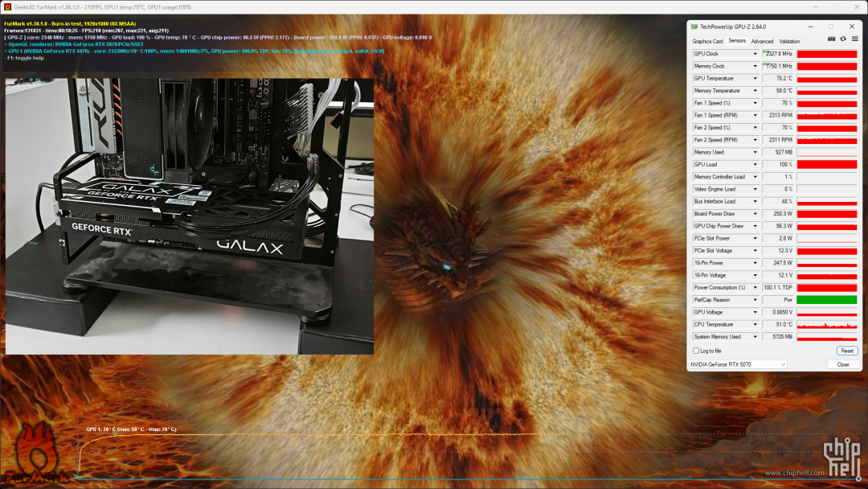Open the System Memory Used dropdown
Screen dimensions: 868x489
[x=755, y=336]
